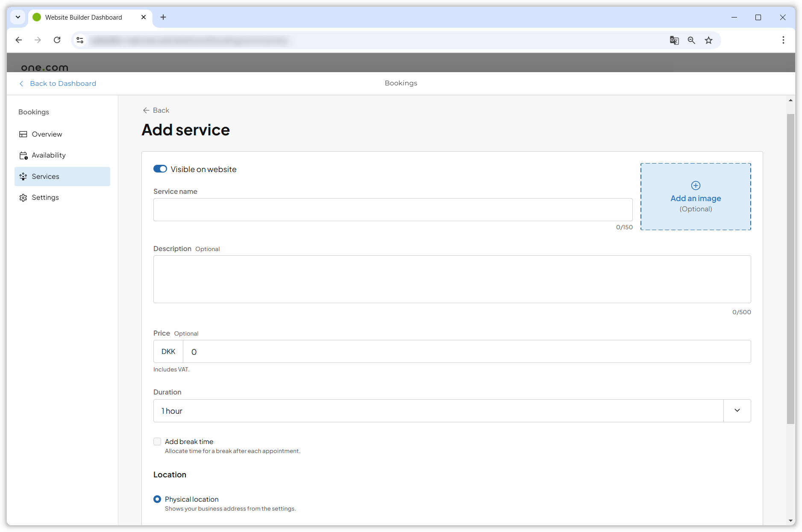The height and width of the screenshot is (532, 802).
Task: Bookmark this page with the star icon
Action: tap(708, 40)
